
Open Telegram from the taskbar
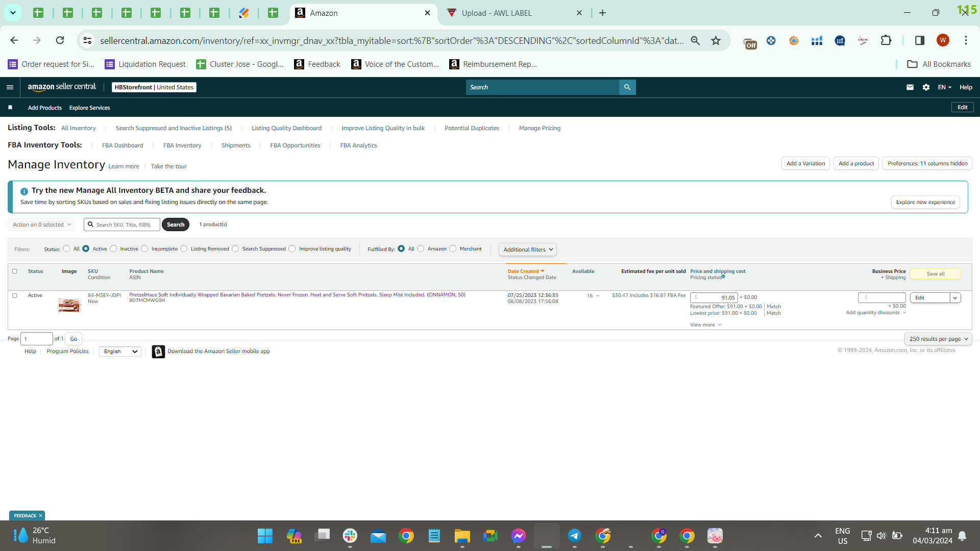(574, 536)
